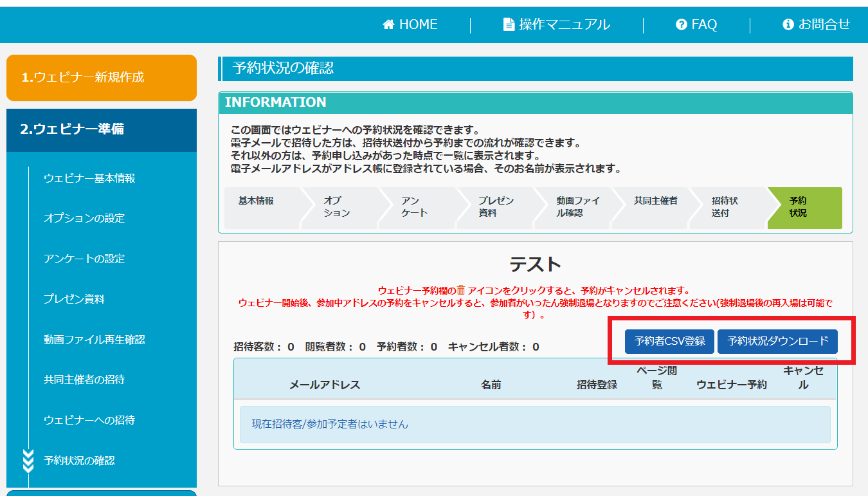Image resolution: width=868 pixels, height=496 pixels.
Task: Click 現在招待客/参加予定者はいません message
Action: coord(535,425)
